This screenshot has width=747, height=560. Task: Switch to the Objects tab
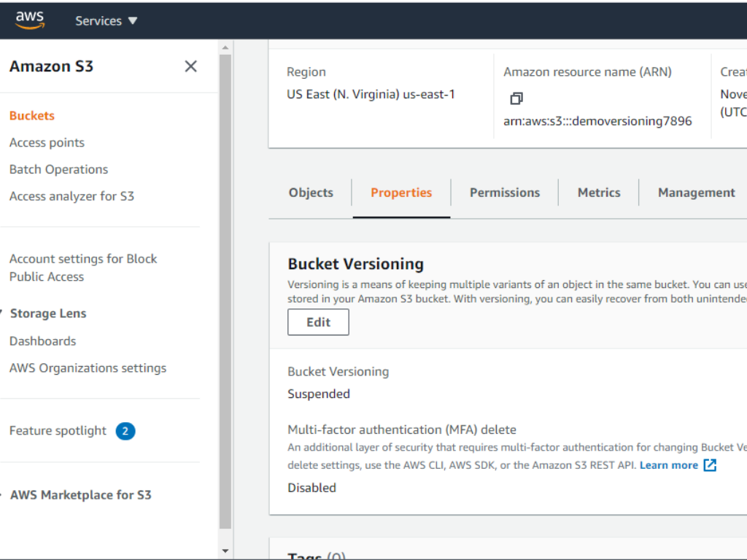point(311,192)
